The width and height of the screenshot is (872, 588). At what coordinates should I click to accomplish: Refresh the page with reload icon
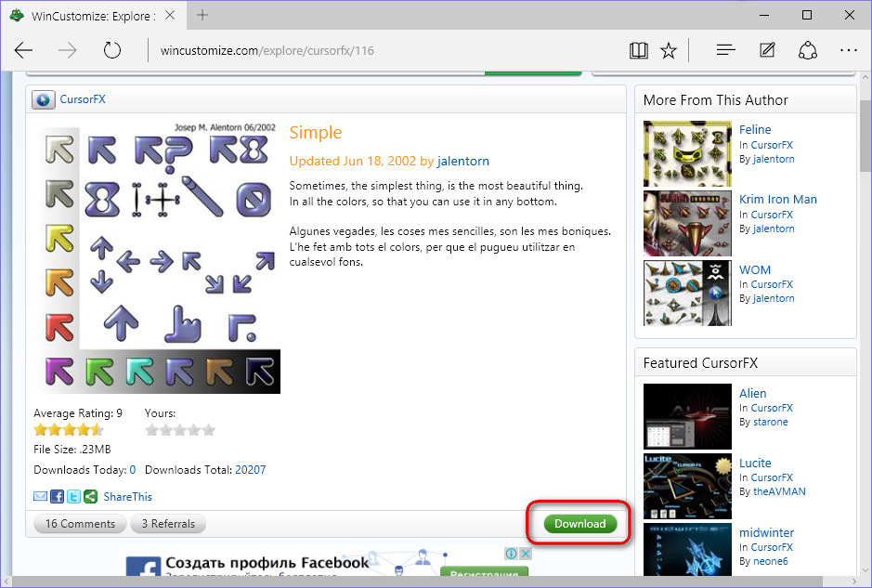112,50
